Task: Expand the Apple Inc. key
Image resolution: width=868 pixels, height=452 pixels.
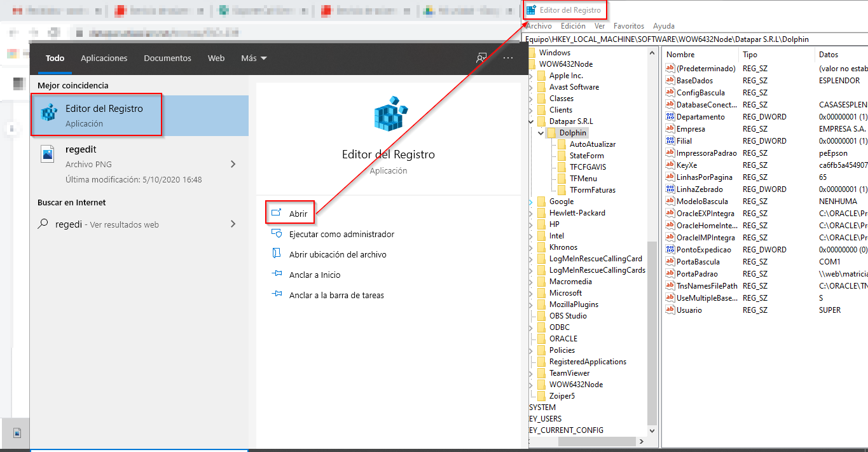Action: (532, 76)
